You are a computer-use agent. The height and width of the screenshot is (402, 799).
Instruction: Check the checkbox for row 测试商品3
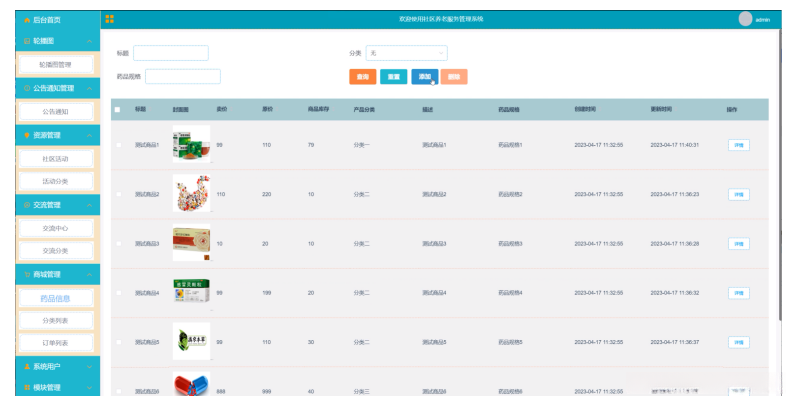pyautogui.click(x=119, y=244)
